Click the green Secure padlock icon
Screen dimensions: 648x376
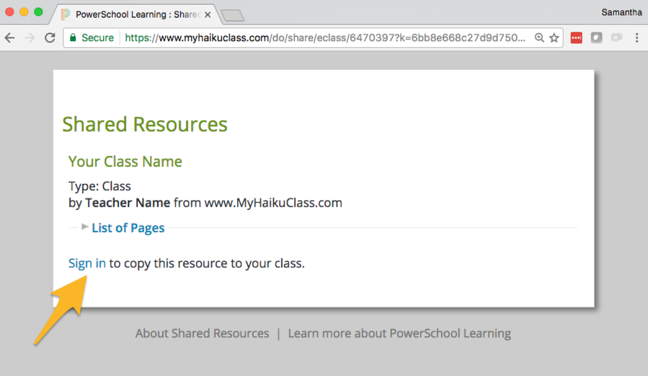73,38
